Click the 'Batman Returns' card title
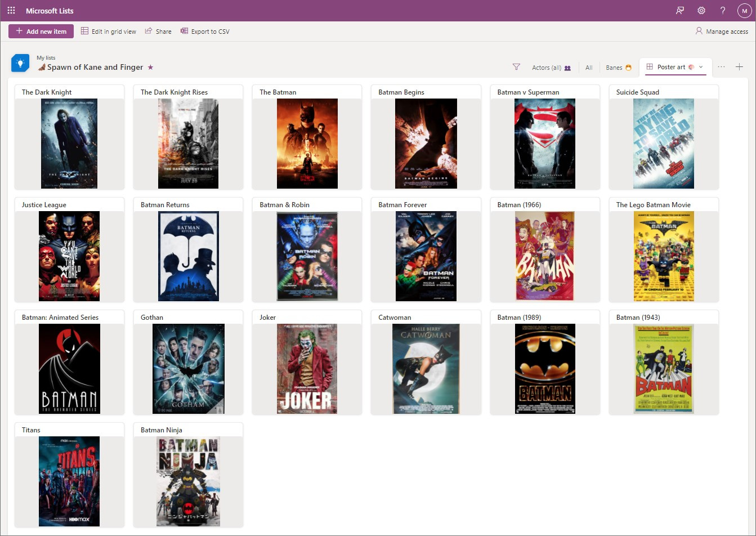This screenshot has height=536, width=756. coord(165,205)
